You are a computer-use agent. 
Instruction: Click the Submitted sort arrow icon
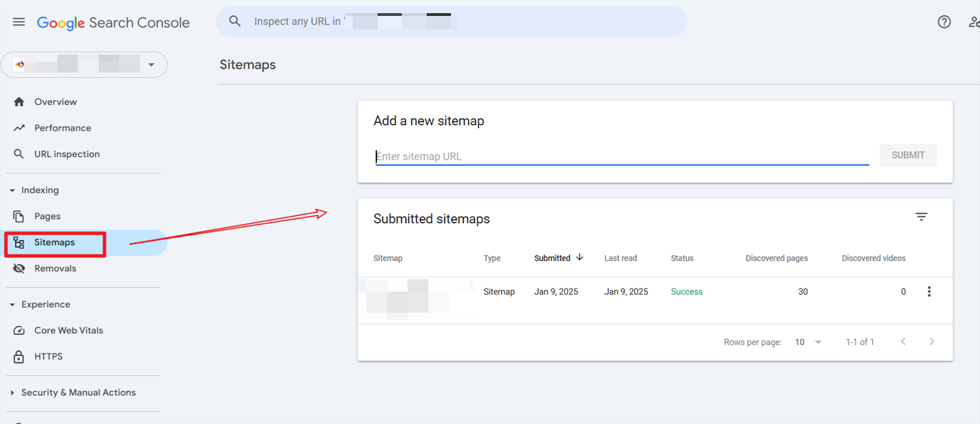(580, 257)
